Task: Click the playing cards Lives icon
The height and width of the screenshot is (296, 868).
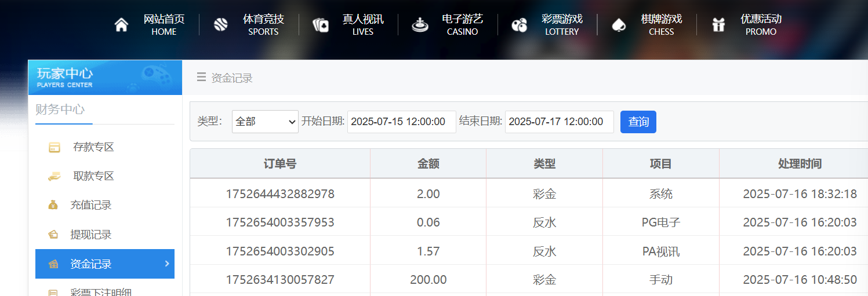Action: click(x=321, y=25)
